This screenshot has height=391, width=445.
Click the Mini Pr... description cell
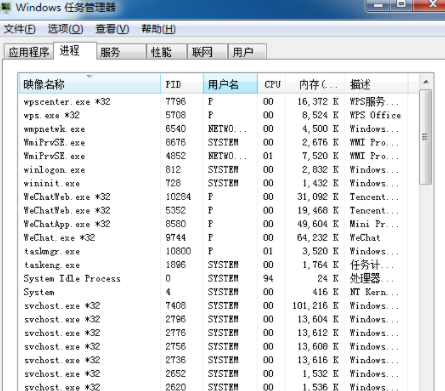pos(374,224)
